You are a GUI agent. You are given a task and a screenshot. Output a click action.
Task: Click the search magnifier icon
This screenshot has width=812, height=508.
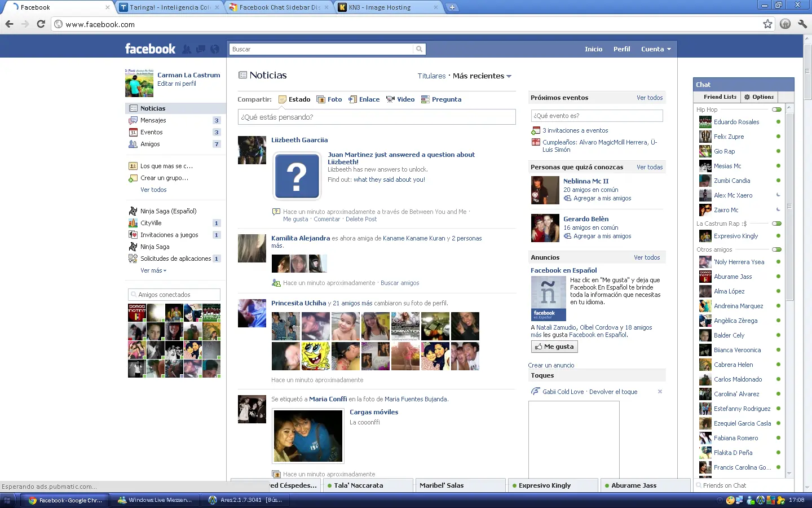pyautogui.click(x=419, y=49)
